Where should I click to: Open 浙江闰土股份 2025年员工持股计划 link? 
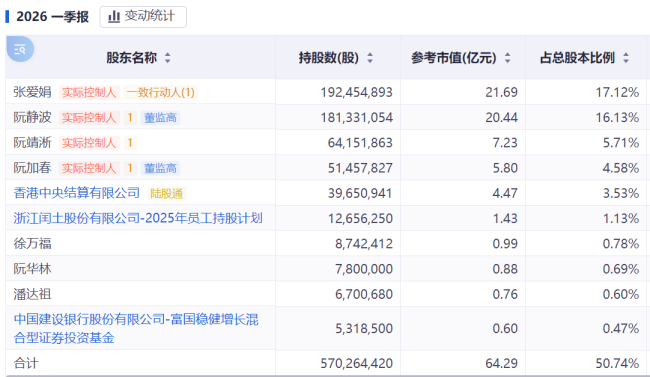tap(138, 218)
